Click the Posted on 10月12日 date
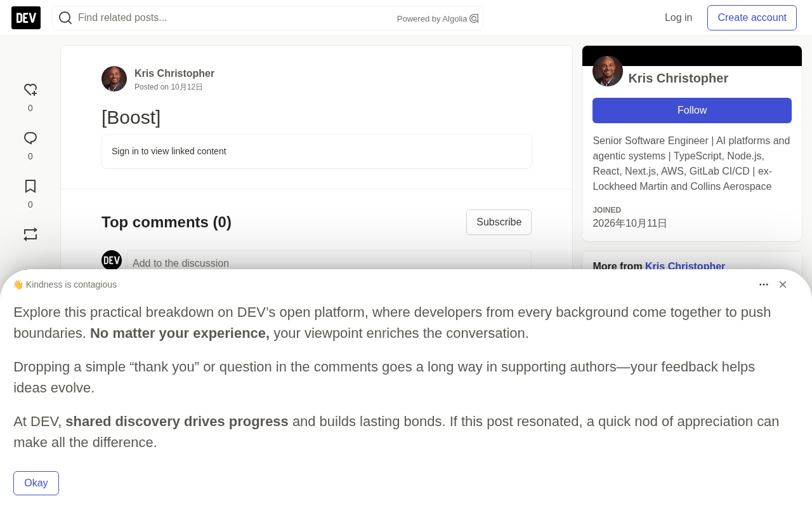Screen dimensions: 812x508 coord(169,87)
